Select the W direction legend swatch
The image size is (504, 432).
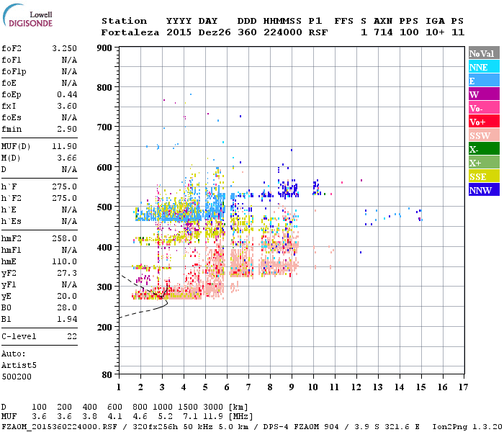pyautogui.click(x=484, y=94)
